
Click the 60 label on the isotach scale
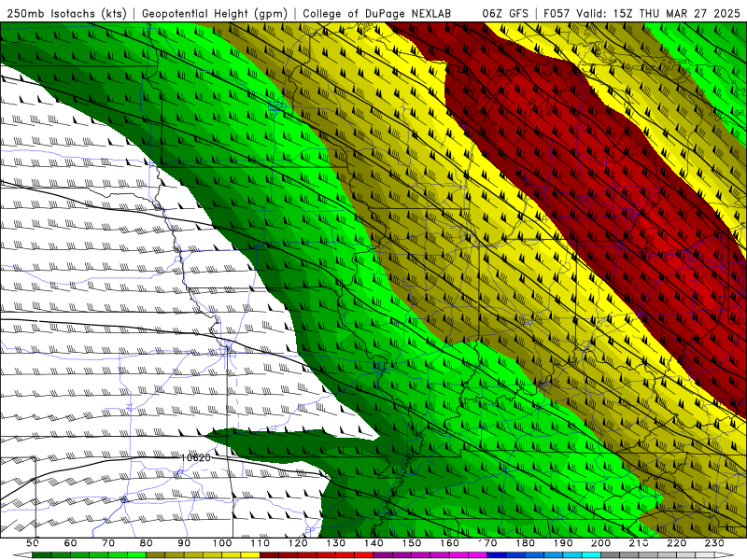71,543
